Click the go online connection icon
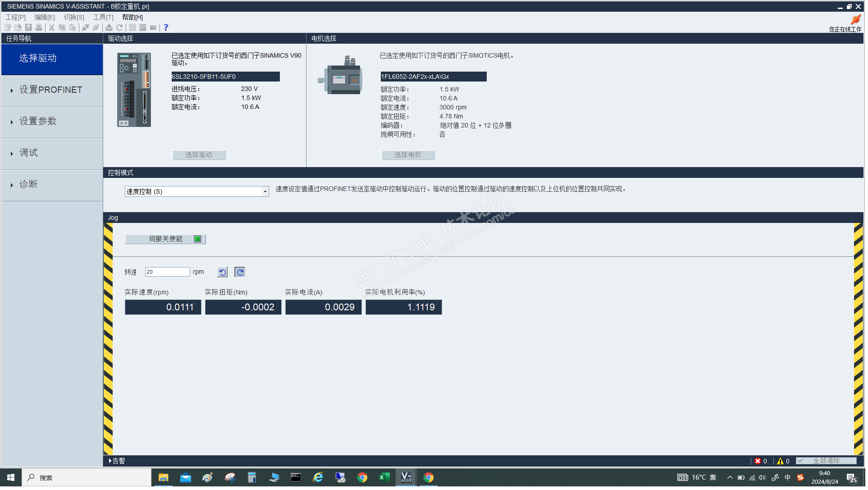868x490 pixels. (x=85, y=28)
